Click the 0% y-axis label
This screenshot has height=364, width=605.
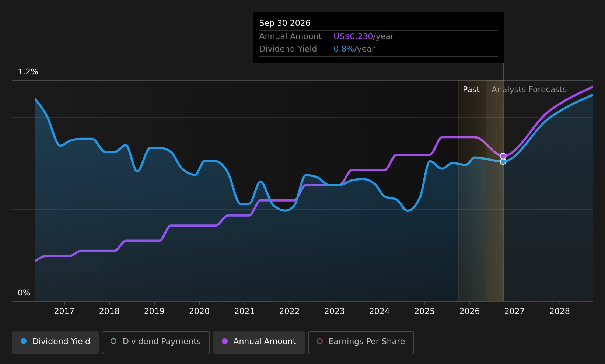click(24, 293)
